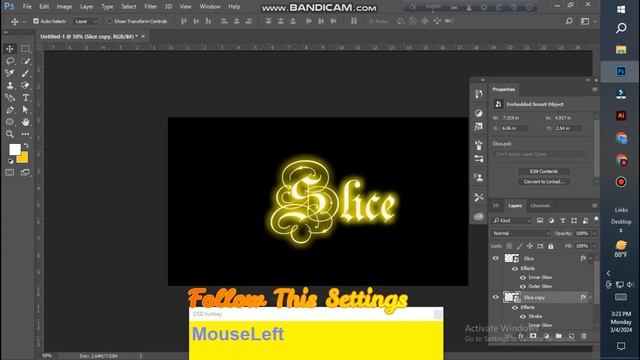Toggle Stroke effect visibility on Slice copy

point(523,316)
